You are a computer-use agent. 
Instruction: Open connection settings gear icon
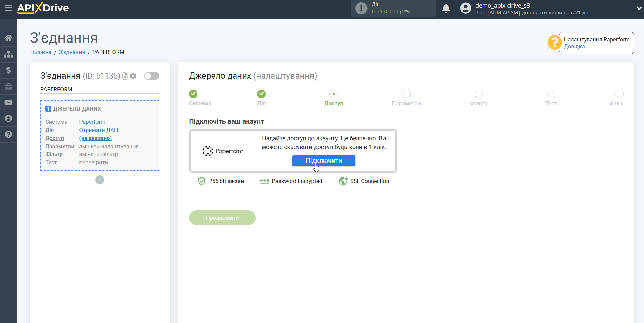[x=133, y=76]
